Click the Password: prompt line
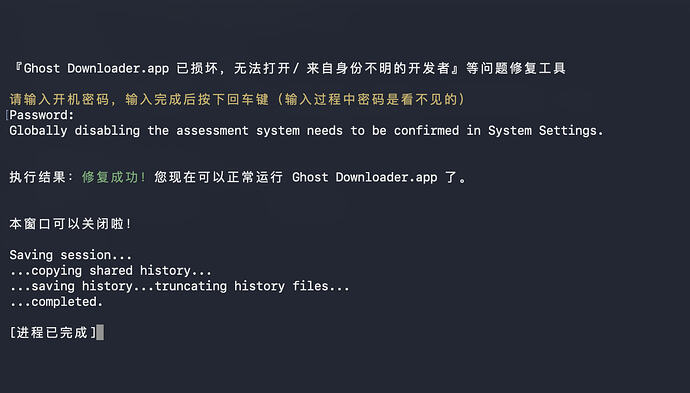Image resolution: width=690 pixels, height=393 pixels. click(42, 115)
